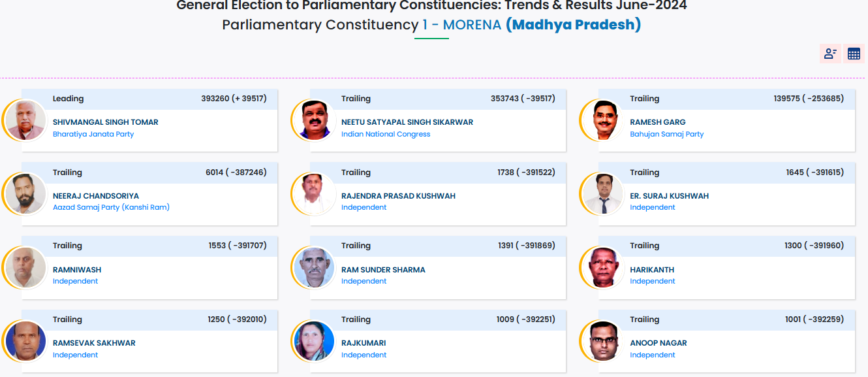
Task: Select the Indian National Congress label
Action: (x=386, y=134)
